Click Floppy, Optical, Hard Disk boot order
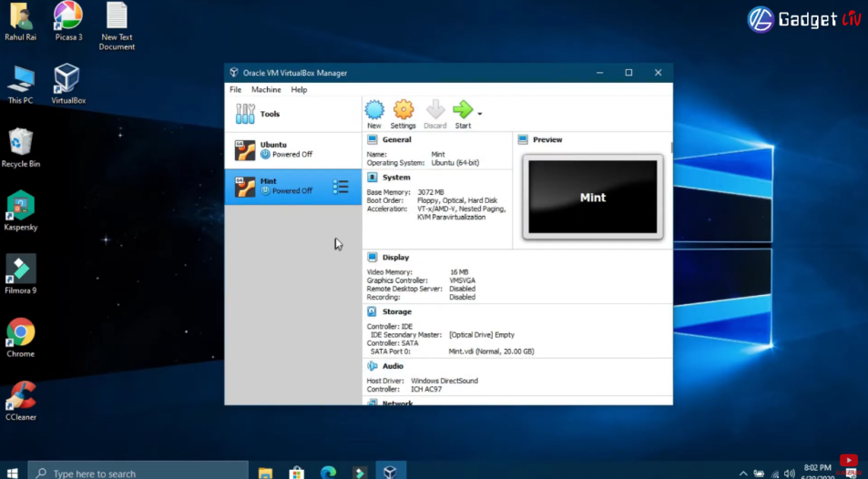 coord(457,200)
